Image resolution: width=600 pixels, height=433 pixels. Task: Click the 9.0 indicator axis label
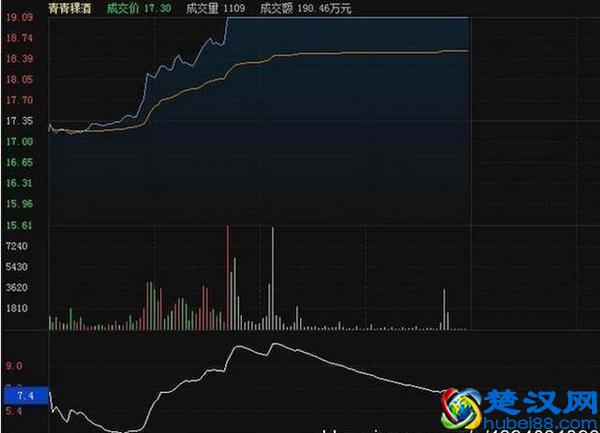pyautogui.click(x=14, y=366)
